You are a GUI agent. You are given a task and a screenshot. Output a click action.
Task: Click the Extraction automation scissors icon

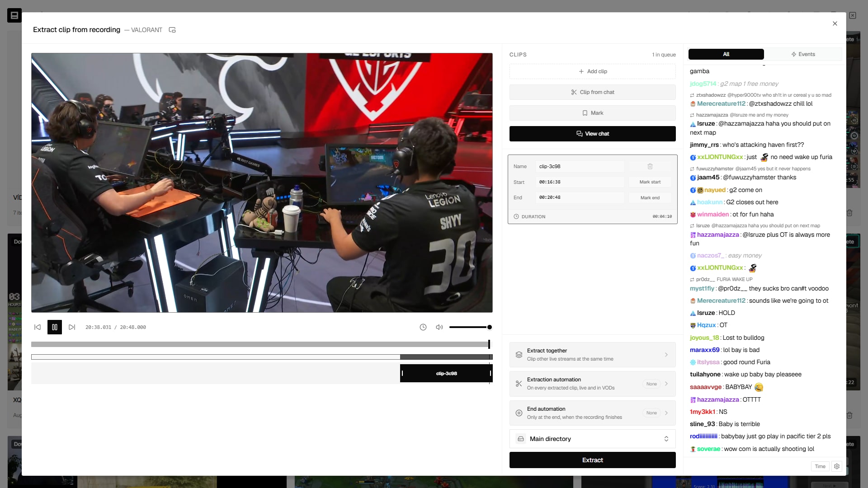(519, 384)
